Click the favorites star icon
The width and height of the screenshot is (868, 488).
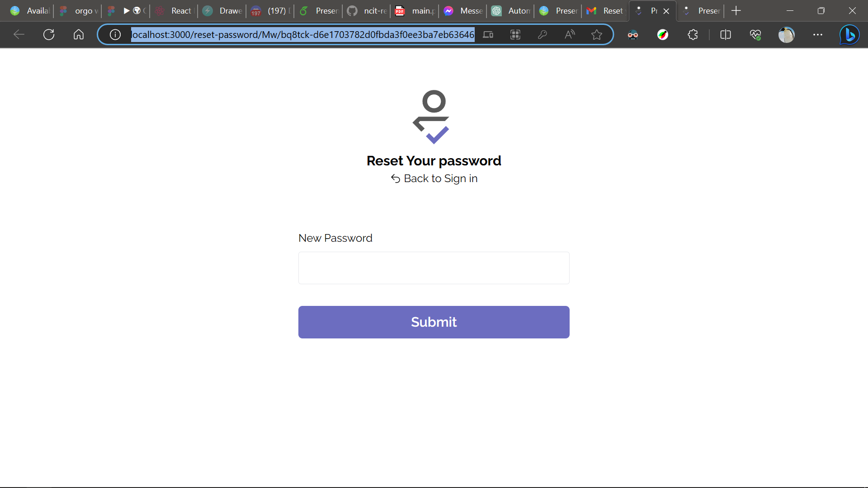[596, 34]
